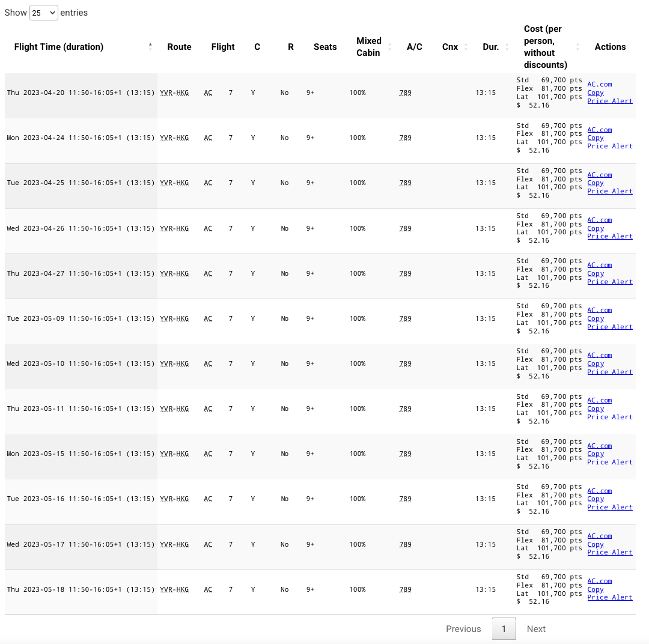
Task: Copy the 2023-05-09 flight details
Action: pyautogui.click(x=595, y=318)
